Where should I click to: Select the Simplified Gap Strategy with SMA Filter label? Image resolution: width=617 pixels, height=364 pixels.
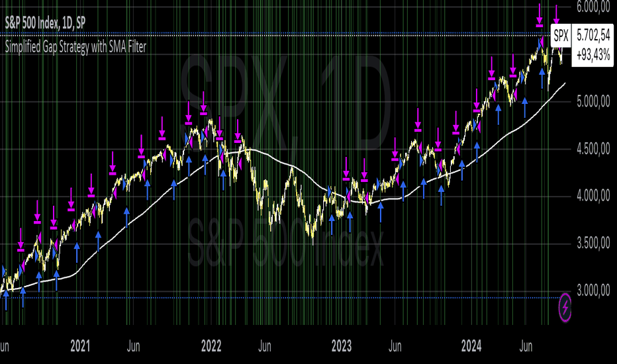(75, 47)
